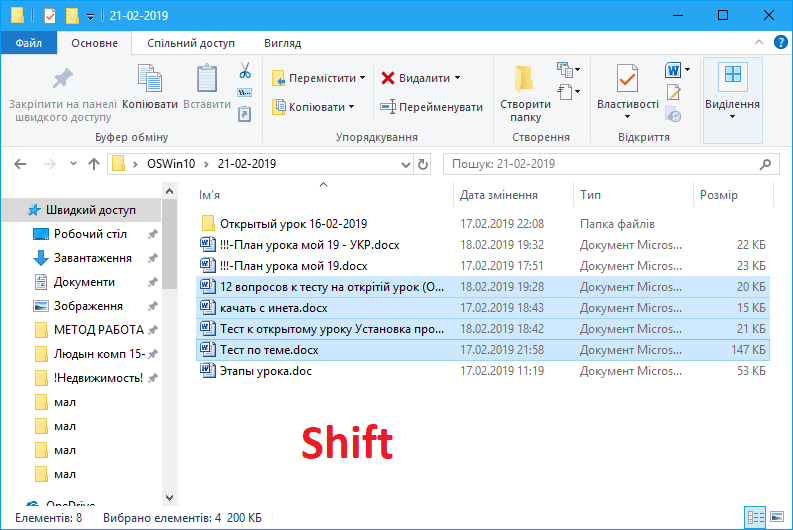793x530 pixels.
Task: Click the Edit pencil icon in ribbon
Action: pos(673,93)
